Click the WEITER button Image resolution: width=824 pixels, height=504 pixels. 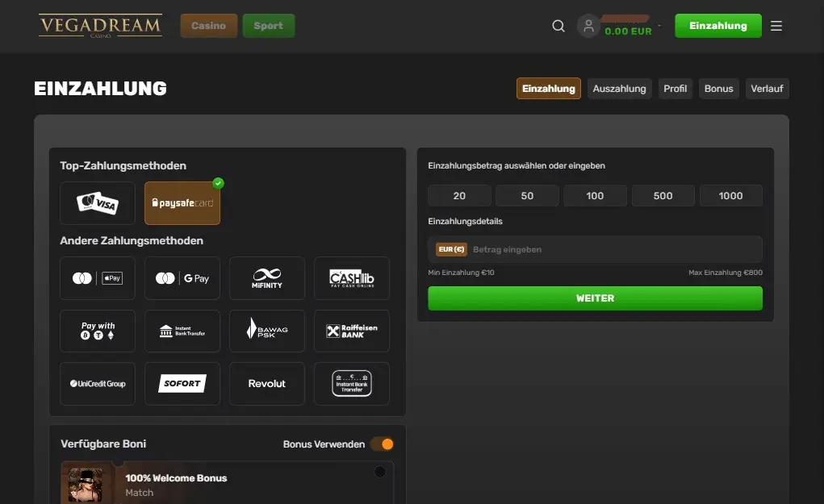pyautogui.click(x=596, y=298)
